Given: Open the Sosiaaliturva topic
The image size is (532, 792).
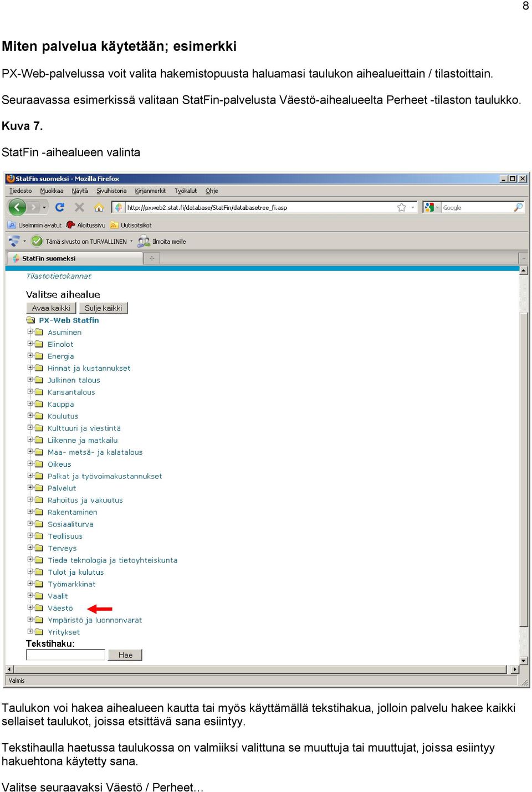Looking at the screenshot, I should click(x=70, y=524).
